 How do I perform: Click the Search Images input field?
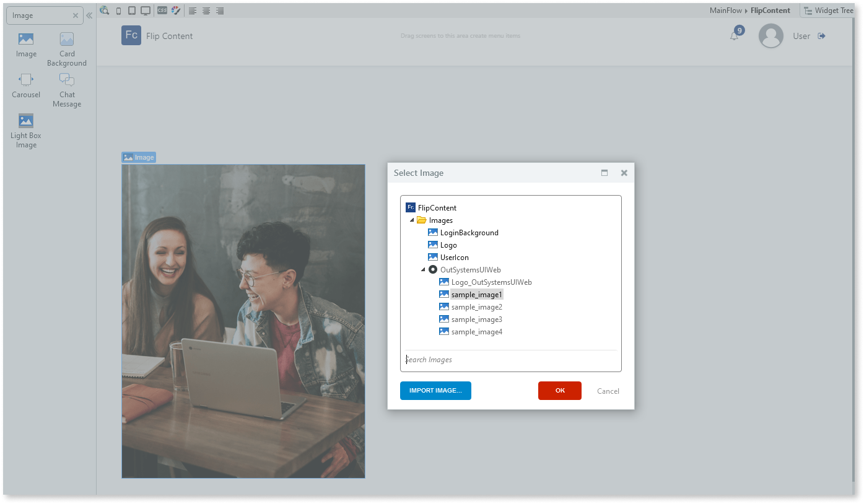coord(510,360)
